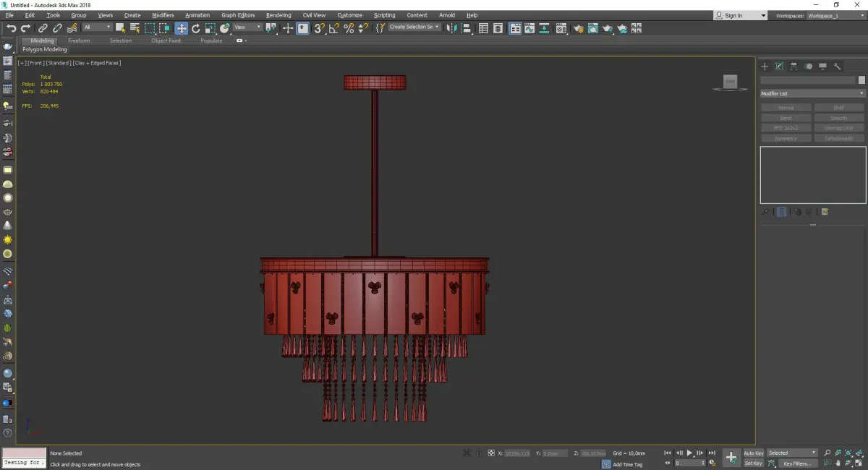868x470 pixels.
Task: Activate the Select and Scale tool
Action: (x=210, y=28)
